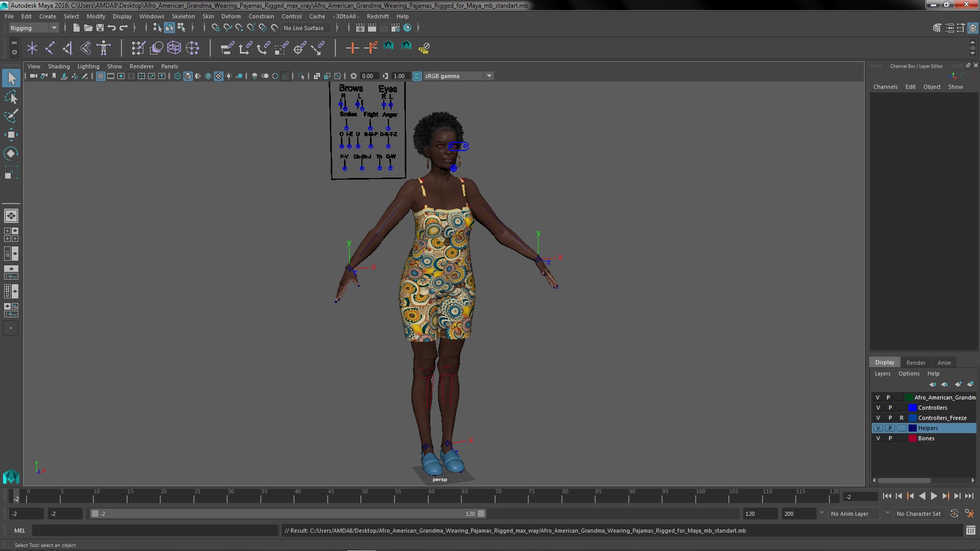Click the orange locator shelf icon
Viewport: 980px width, 551px height.
click(352, 48)
